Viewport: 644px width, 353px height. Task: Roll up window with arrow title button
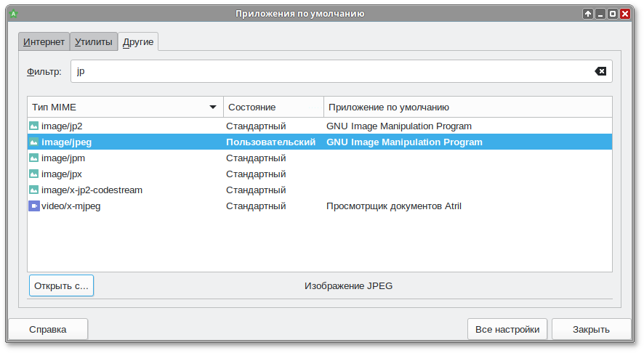[x=588, y=14]
